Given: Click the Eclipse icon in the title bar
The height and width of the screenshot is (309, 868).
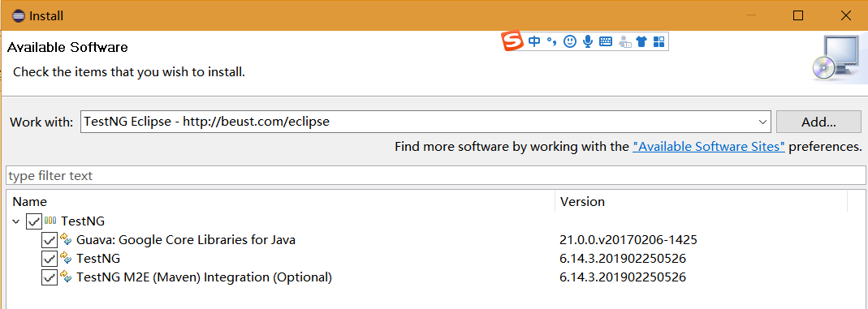Looking at the screenshot, I should [x=18, y=15].
